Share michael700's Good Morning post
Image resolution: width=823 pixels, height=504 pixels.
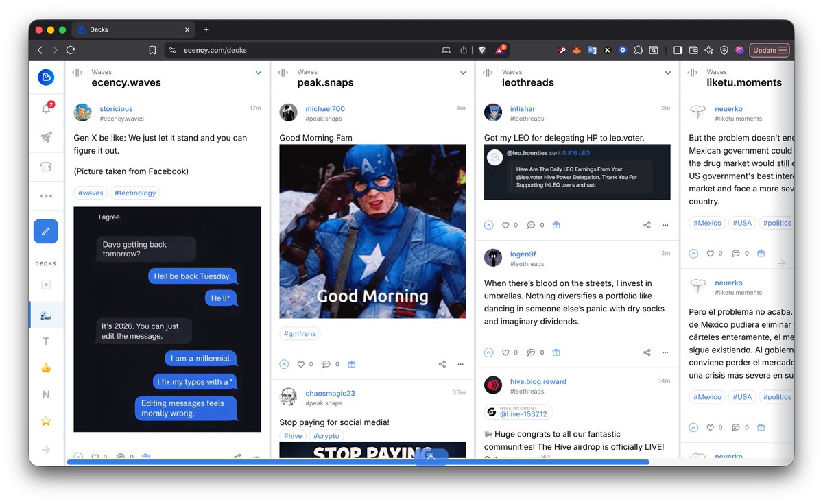pos(442,364)
